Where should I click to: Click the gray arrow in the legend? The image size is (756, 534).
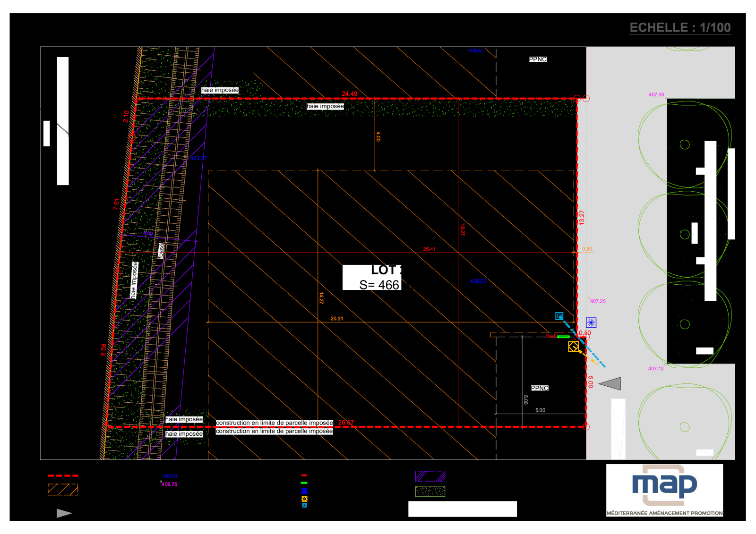click(x=64, y=513)
